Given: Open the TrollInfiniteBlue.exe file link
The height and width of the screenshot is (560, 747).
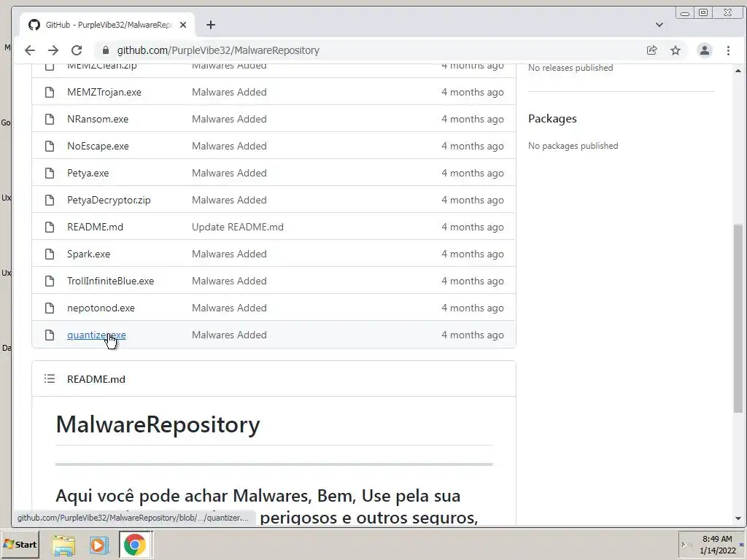Looking at the screenshot, I should tap(110, 281).
